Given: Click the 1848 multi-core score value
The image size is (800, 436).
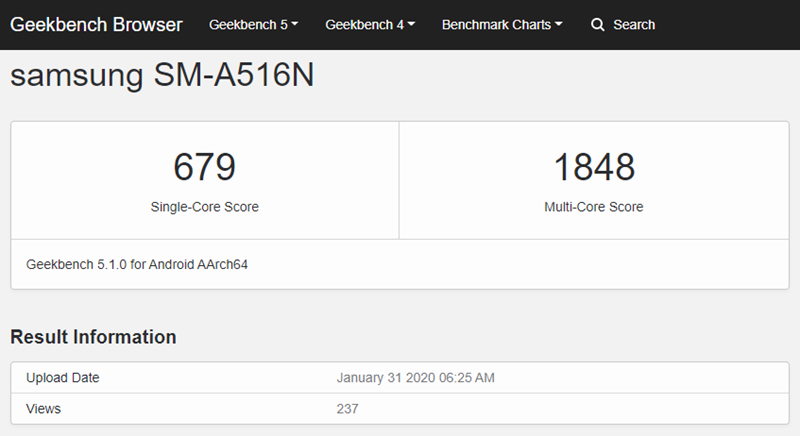Looking at the screenshot, I should tap(594, 167).
